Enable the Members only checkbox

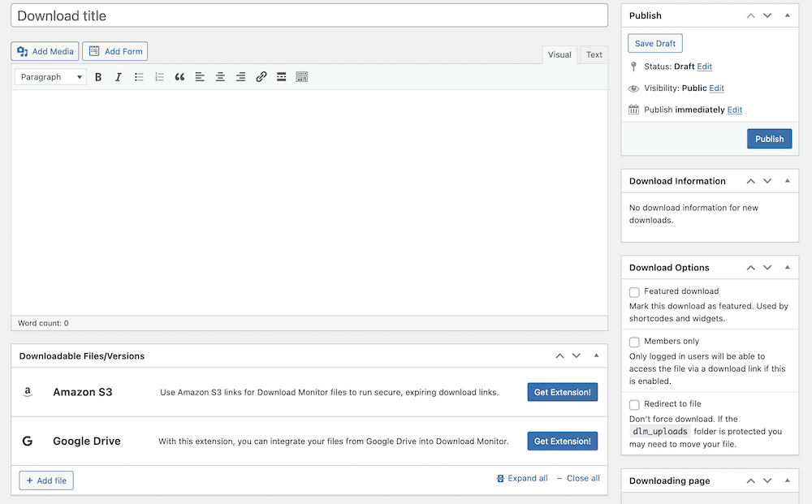[x=634, y=342]
